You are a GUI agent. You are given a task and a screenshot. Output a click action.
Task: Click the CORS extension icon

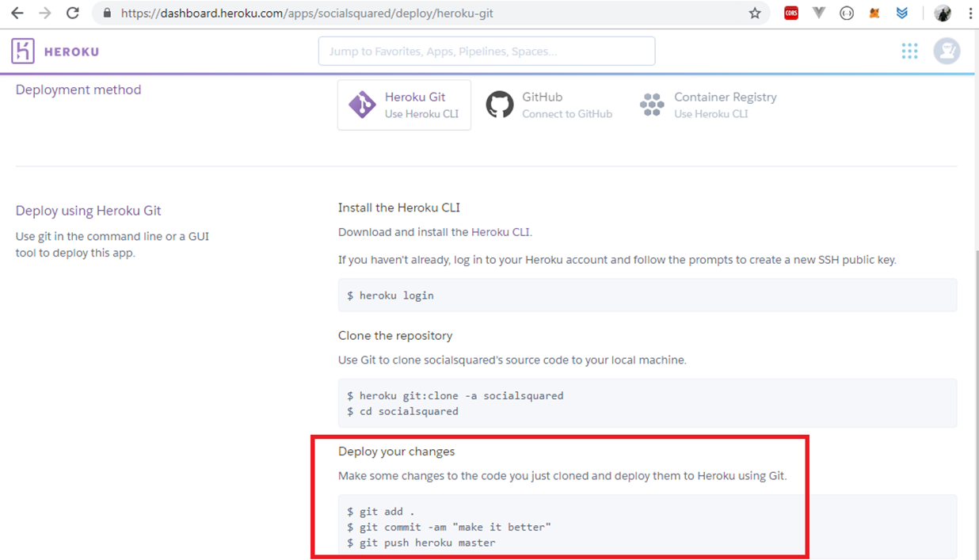point(791,13)
